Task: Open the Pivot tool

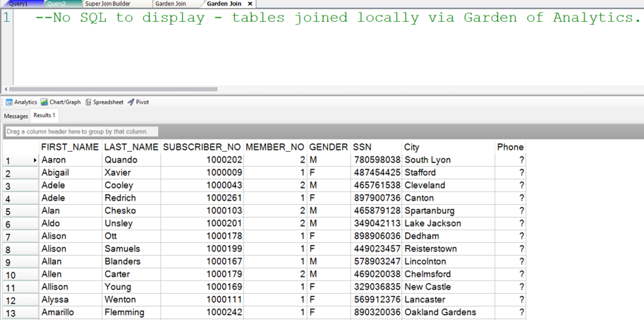Action: (x=138, y=102)
